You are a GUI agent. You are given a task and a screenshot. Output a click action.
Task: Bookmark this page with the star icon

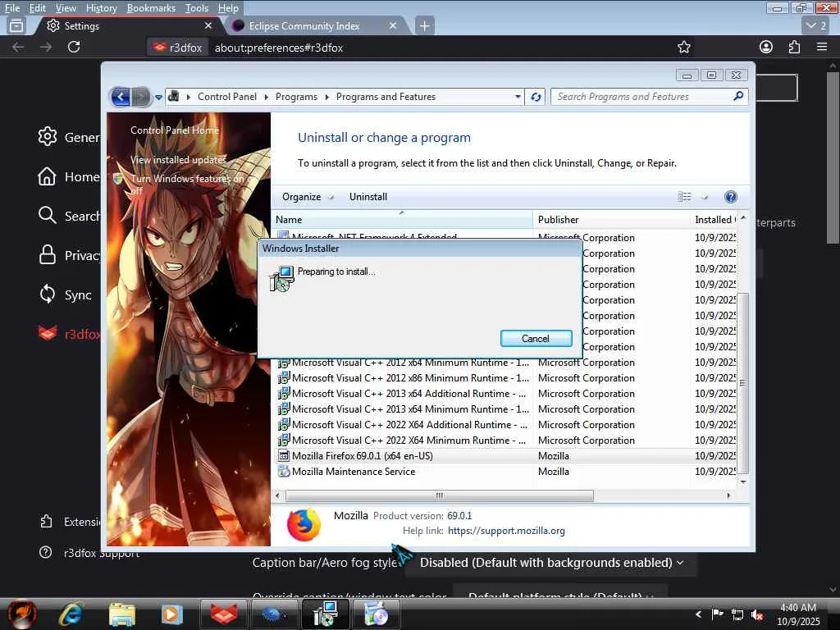[x=683, y=47]
